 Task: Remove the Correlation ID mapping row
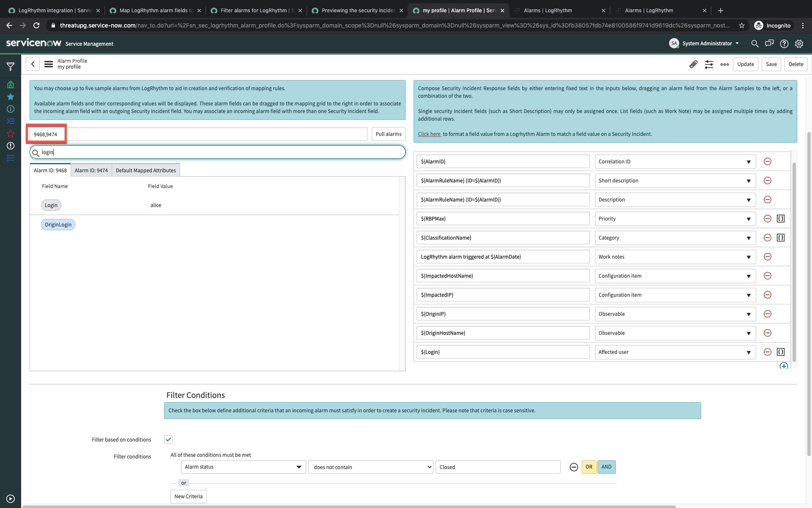coord(768,162)
